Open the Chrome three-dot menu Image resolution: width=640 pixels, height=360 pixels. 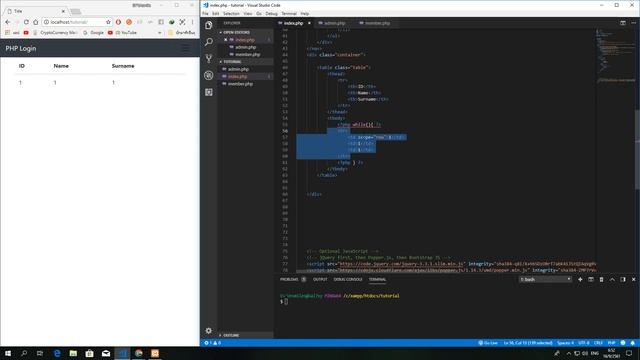tap(193, 22)
